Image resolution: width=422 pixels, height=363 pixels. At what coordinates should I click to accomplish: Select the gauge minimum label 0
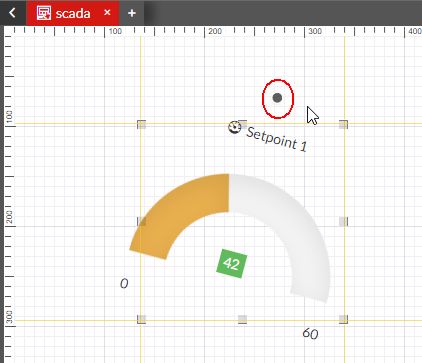124,284
